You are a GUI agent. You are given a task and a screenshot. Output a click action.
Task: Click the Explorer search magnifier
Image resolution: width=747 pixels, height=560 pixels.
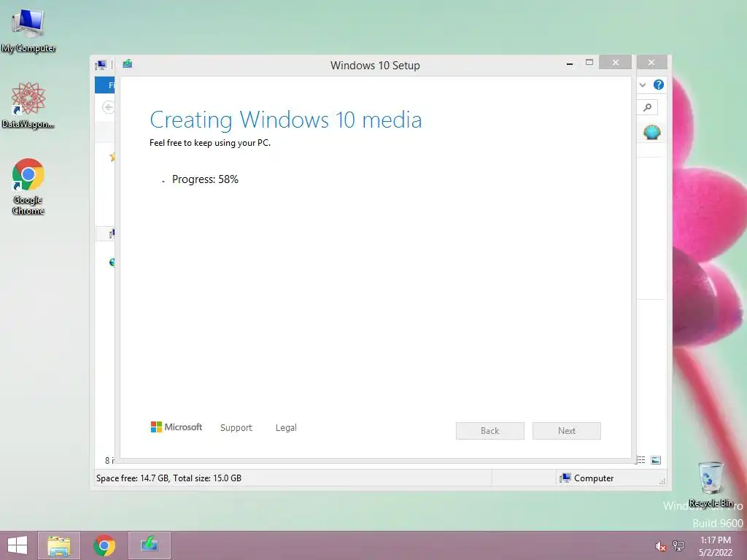648,108
